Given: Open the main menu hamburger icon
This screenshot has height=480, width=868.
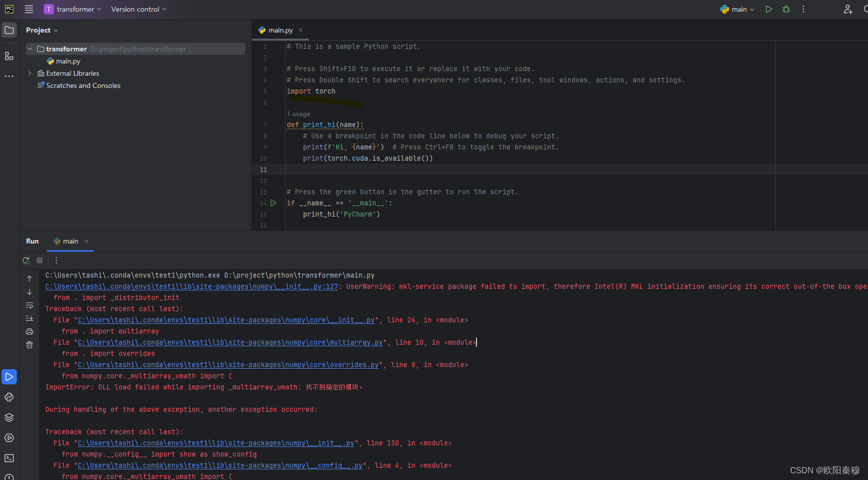Looking at the screenshot, I should (29, 9).
